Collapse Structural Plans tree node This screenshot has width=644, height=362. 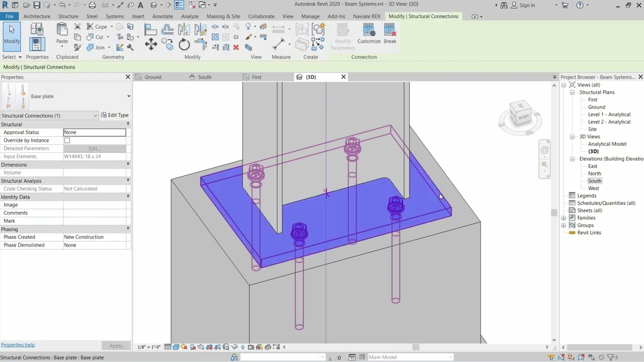pos(572,93)
